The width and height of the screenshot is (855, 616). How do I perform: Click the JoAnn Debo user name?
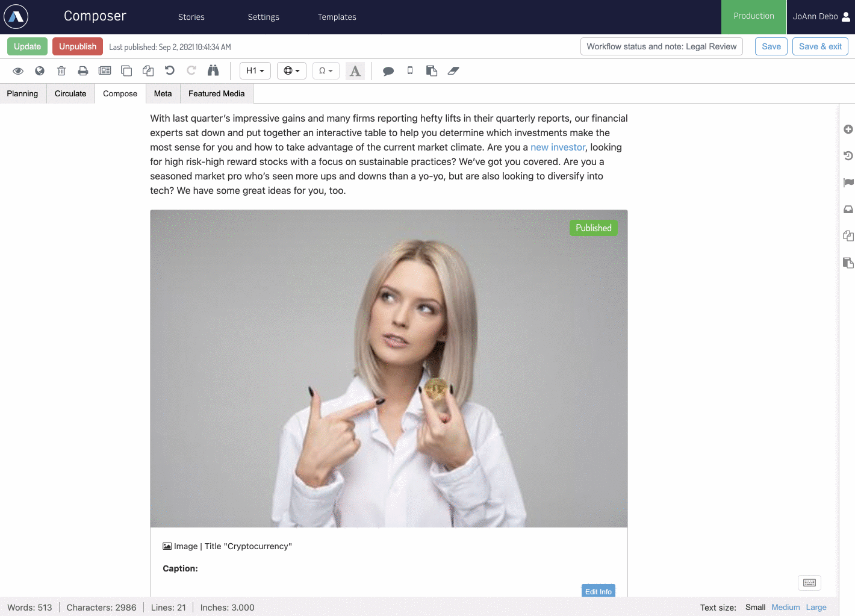pos(815,17)
